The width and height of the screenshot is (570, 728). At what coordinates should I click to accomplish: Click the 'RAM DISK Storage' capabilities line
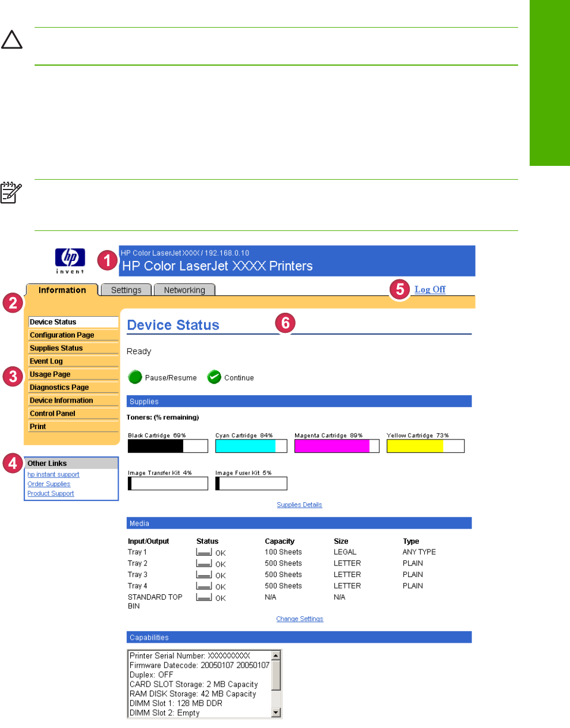coord(192,694)
